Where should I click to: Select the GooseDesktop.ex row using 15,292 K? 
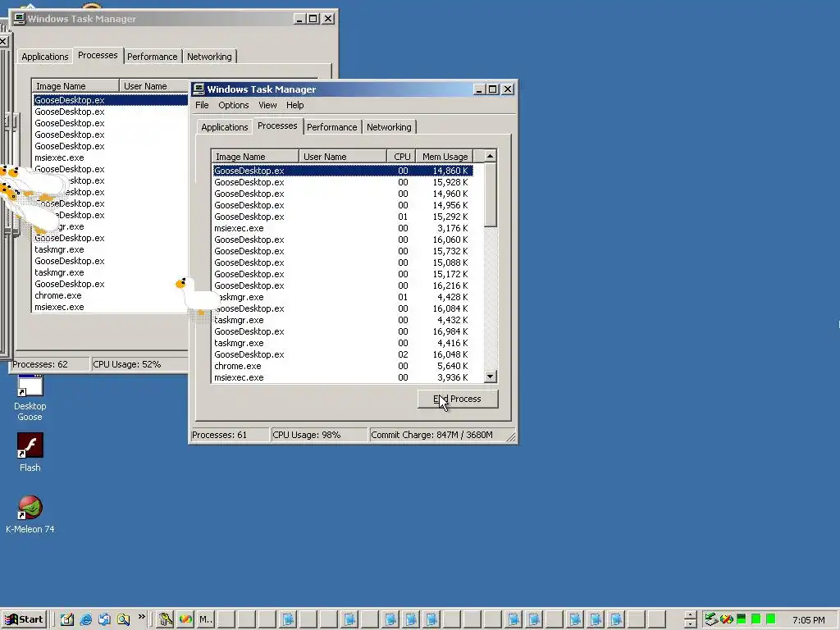343,217
